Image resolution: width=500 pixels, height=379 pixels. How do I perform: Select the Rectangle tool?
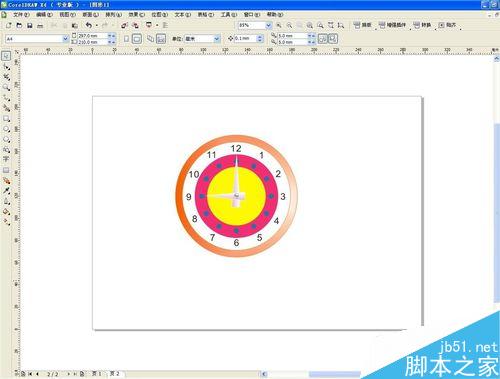point(6,119)
